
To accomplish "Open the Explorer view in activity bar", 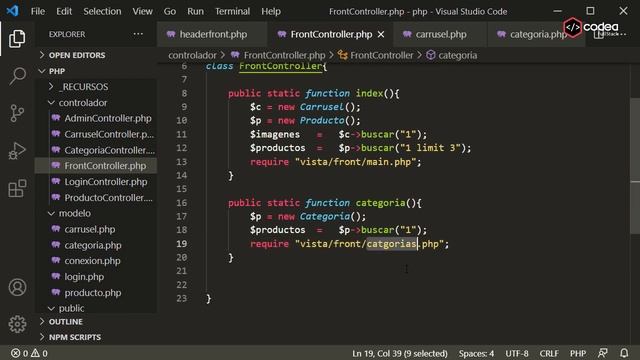I will [17, 39].
